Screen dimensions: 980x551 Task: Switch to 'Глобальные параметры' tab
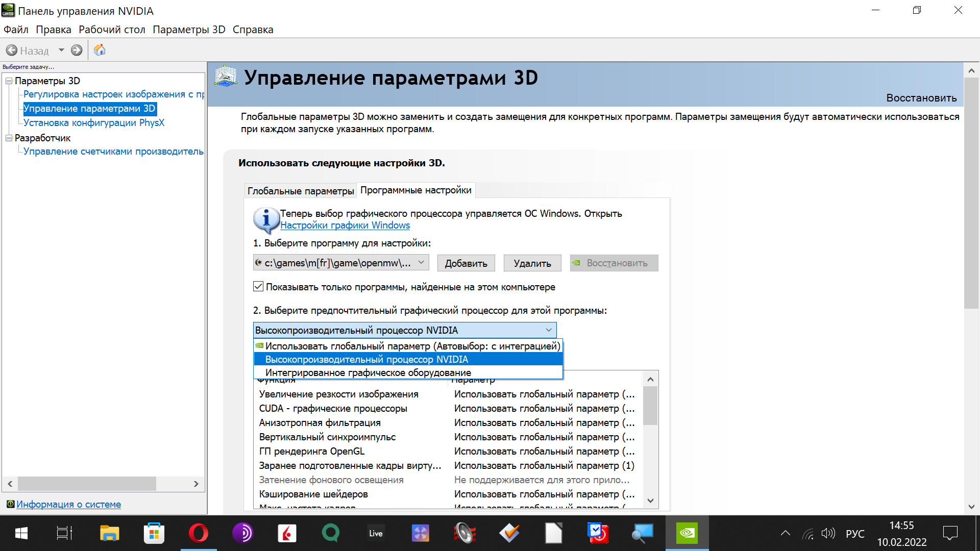[x=301, y=191]
